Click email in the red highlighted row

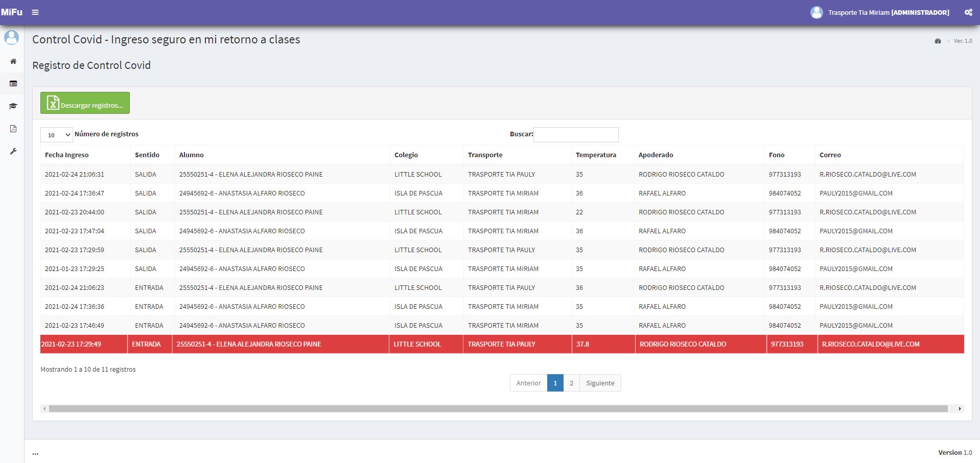click(x=871, y=344)
